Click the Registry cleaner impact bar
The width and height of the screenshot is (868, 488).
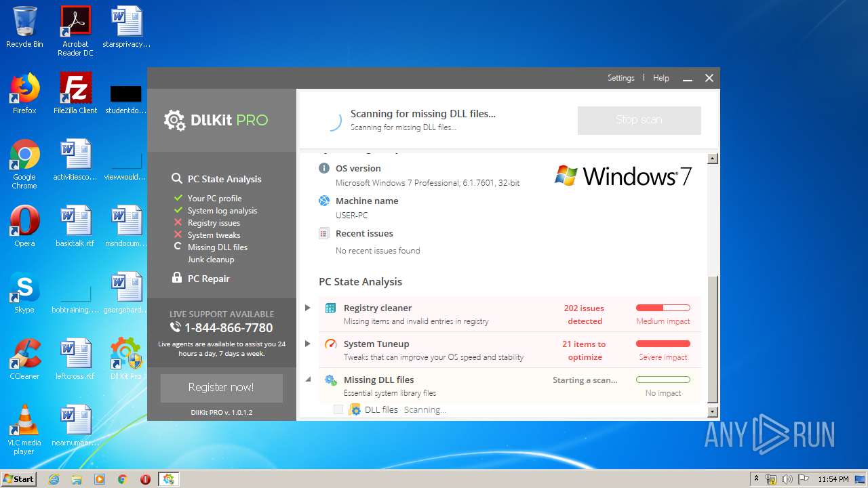(663, 308)
